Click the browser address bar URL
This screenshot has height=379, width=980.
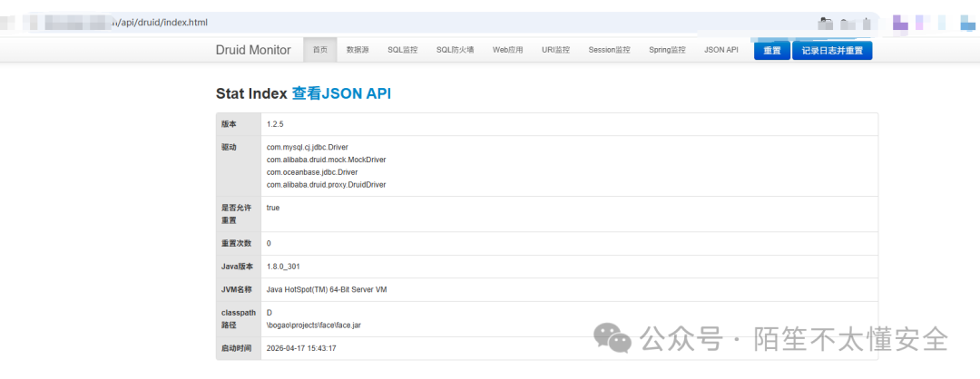coord(158,23)
